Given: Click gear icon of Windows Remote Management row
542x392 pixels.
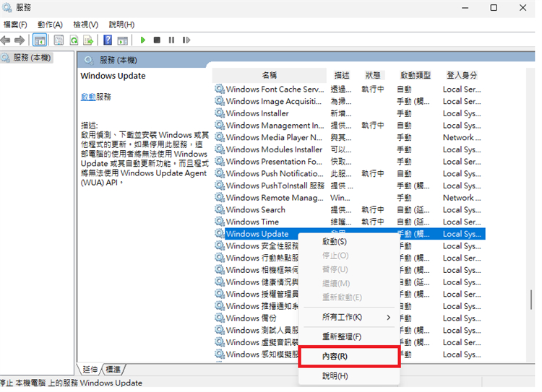Looking at the screenshot, I should pos(219,198).
